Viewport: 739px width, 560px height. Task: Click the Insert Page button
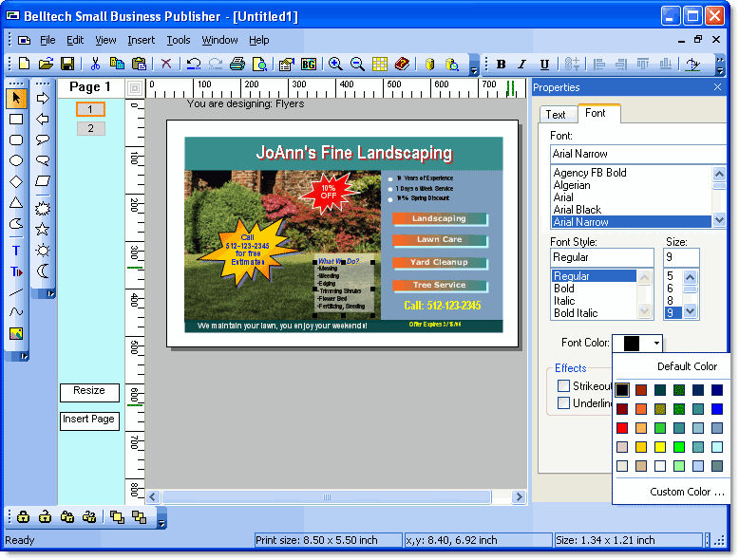click(89, 420)
